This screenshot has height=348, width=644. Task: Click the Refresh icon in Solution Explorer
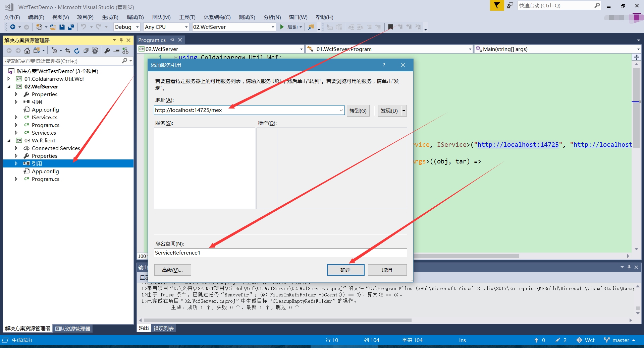77,51
